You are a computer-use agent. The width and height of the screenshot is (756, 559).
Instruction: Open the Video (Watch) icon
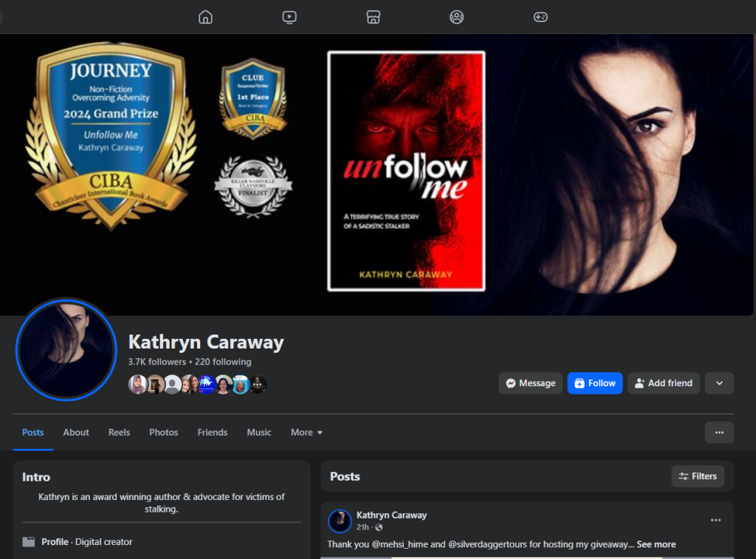pyautogui.click(x=289, y=17)
